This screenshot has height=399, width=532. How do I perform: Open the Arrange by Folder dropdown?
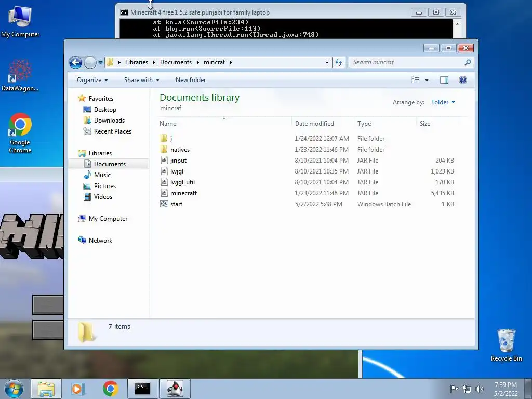point(443,102)
